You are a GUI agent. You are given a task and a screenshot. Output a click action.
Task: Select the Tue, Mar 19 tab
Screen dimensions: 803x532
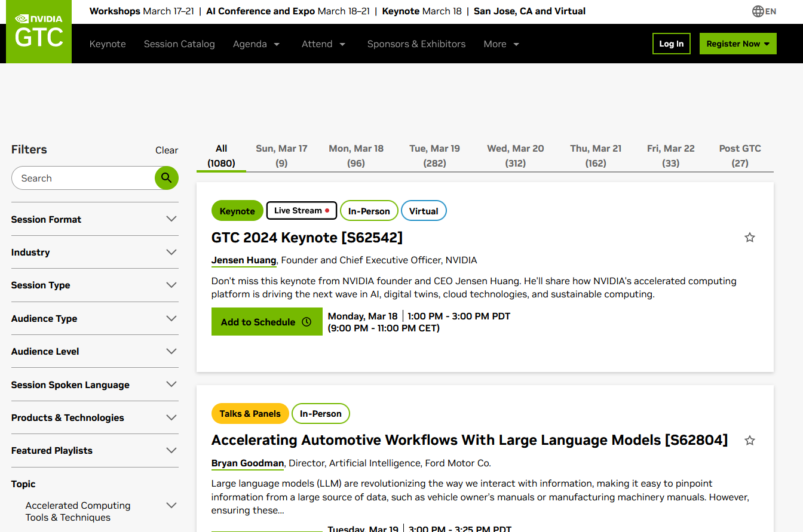(x=434, y=156)
